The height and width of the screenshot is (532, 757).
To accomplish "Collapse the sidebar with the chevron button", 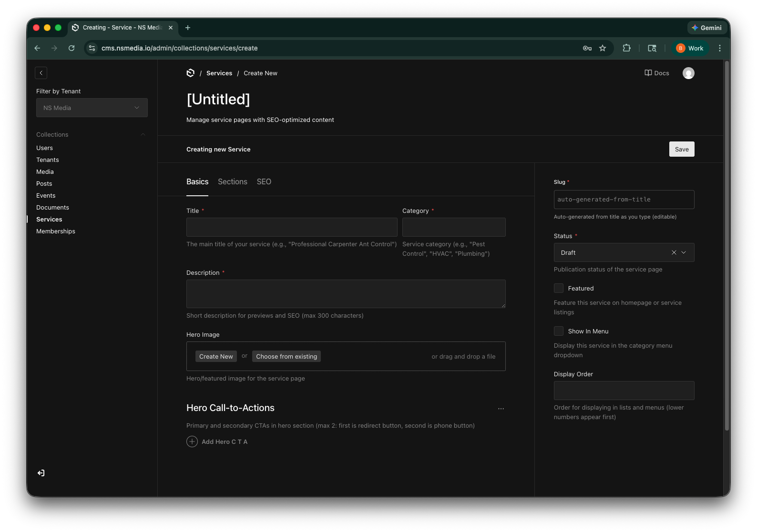I will click(x=41, y=73).
